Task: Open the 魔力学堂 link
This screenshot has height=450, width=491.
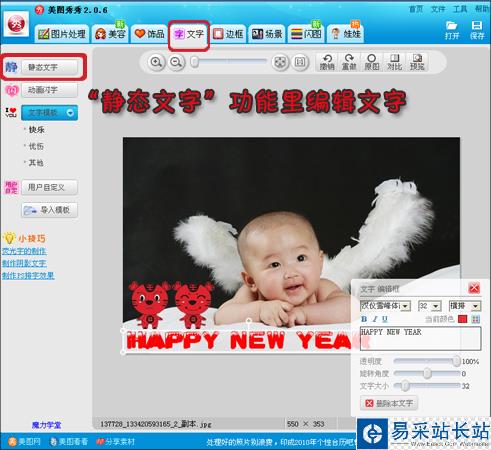Action: 47,425
